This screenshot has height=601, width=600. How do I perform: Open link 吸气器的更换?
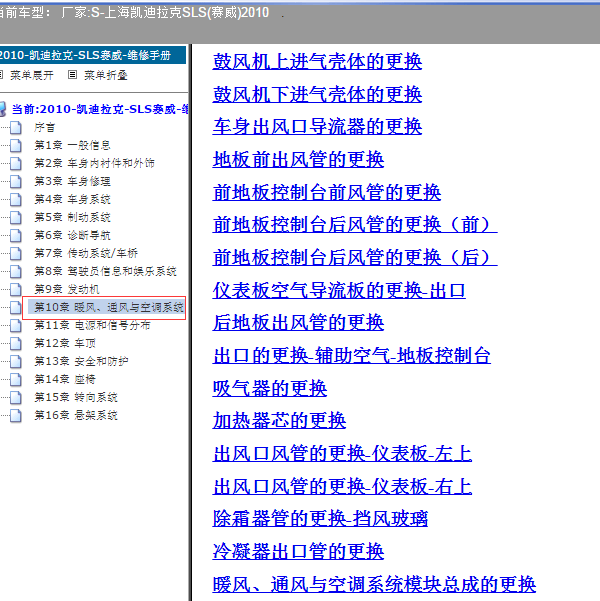[x=270, y=389]
